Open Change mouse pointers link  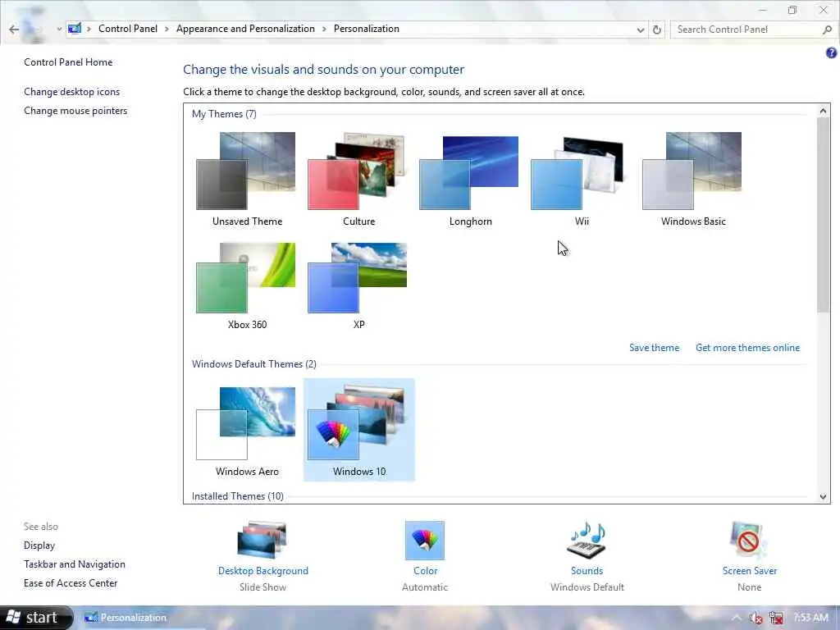click(x=75, y=111)
